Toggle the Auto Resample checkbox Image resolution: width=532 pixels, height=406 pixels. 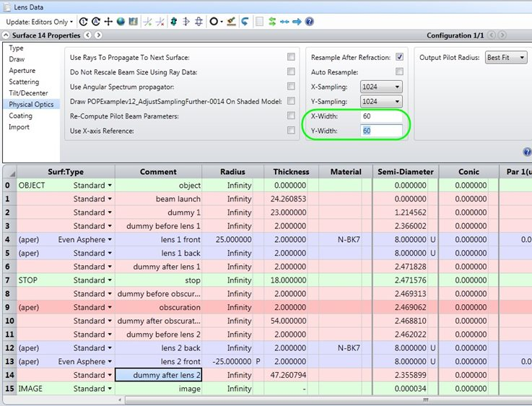[x=399, y=72]
